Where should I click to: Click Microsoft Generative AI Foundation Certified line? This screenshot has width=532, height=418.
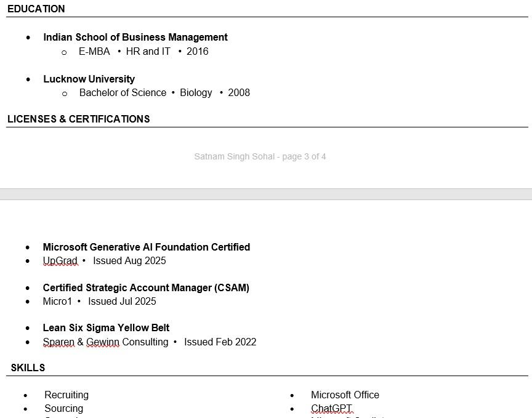tap(146, 247)
